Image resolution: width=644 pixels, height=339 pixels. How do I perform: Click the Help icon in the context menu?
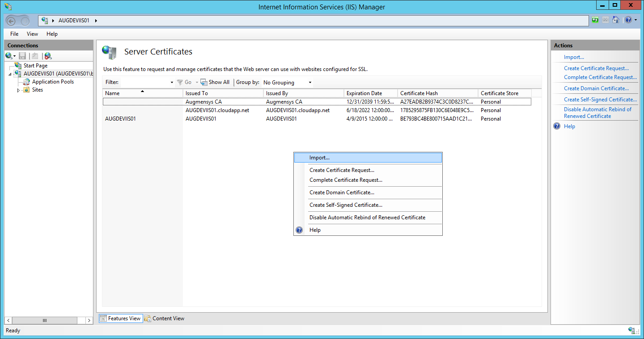pyautogui.click(x=300, y=230)
